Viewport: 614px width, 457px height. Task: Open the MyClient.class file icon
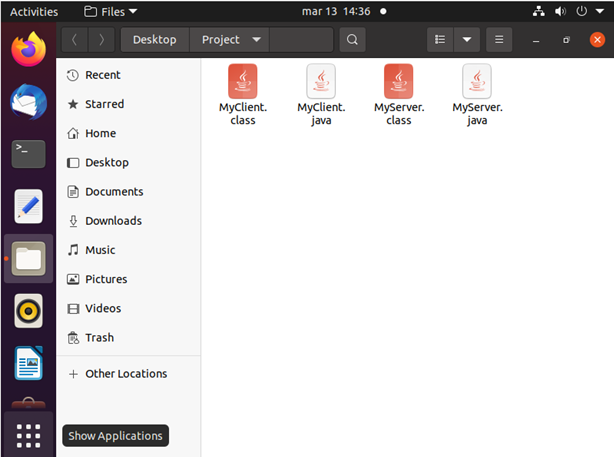pos(242,81)
